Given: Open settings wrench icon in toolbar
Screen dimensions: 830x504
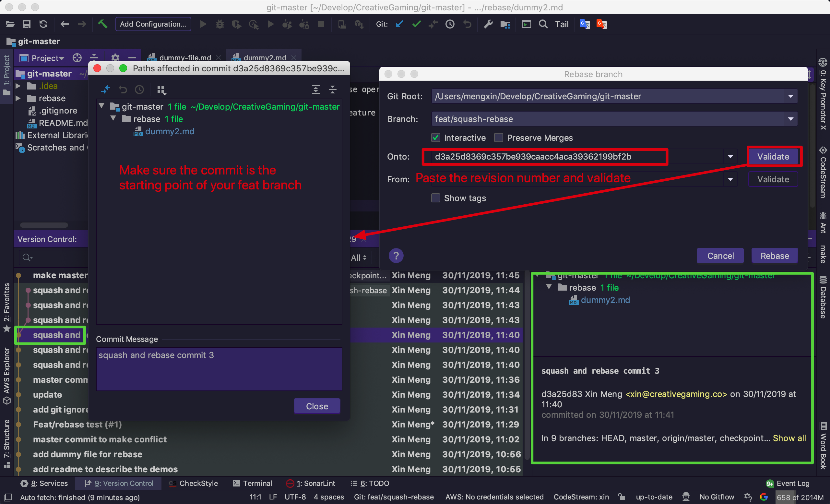Looking at the screenshot, I should coord(488,24).
